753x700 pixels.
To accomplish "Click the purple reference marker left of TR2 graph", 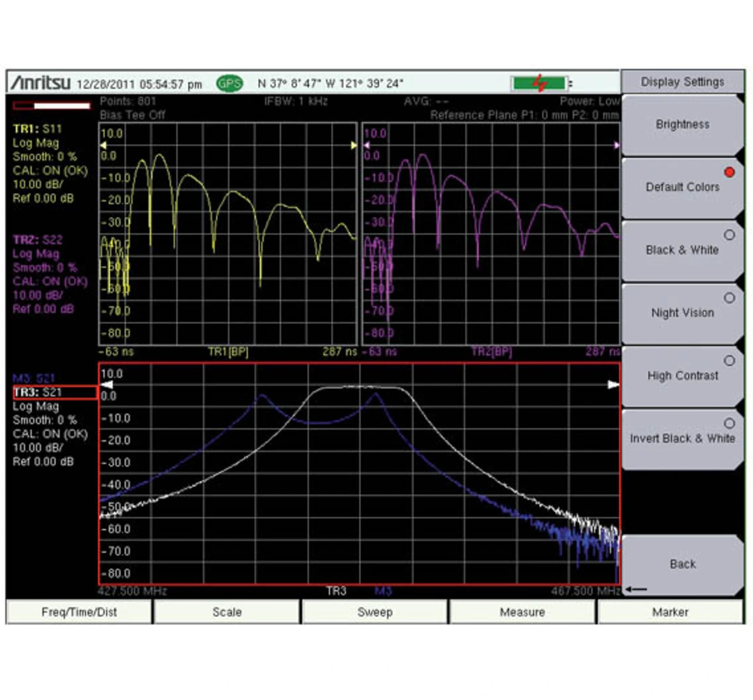I will (366, 145).
